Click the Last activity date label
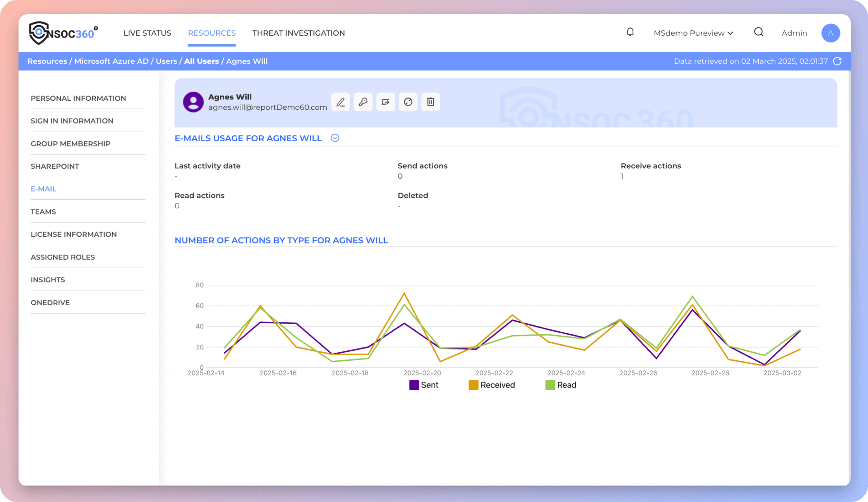This screenshot has width=868, height=502. click(208, 166)
